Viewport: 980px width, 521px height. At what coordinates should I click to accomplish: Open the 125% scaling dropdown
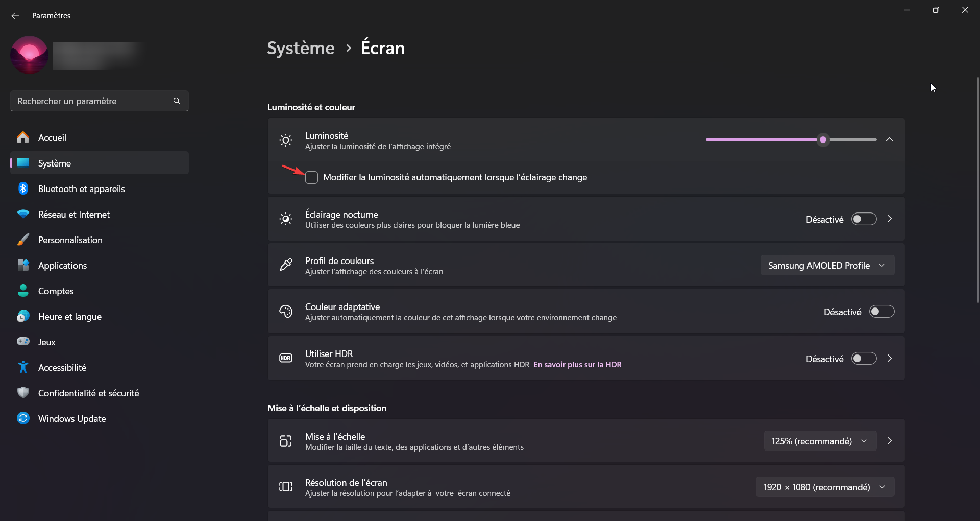(820, 441)
